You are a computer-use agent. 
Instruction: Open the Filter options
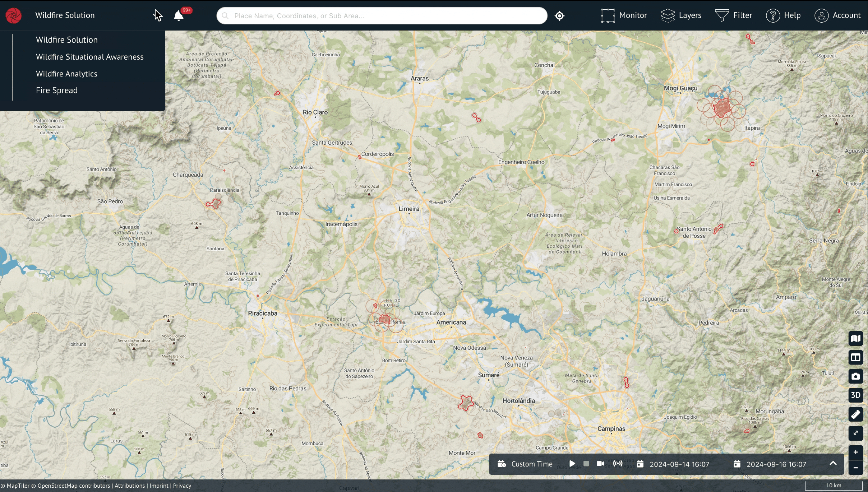coord(733,15)
